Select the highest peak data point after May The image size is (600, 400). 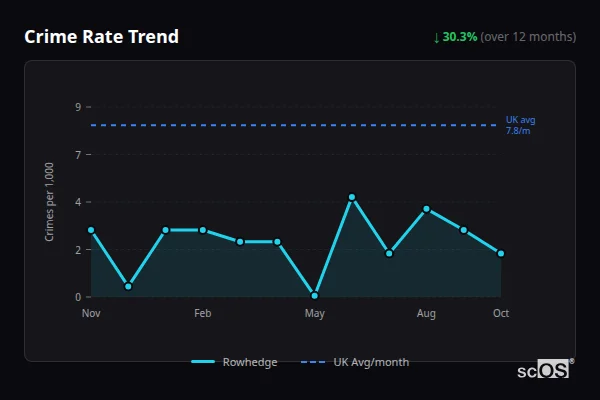tap(352, 197)
